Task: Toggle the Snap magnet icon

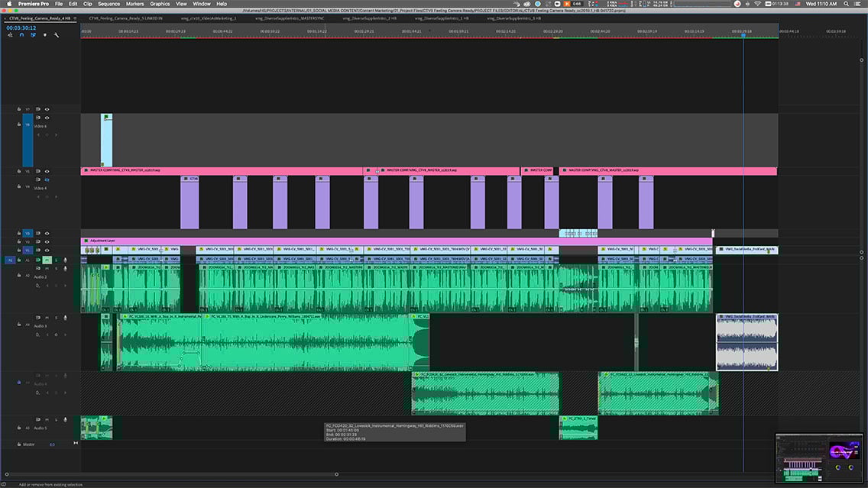Action: (22, 34)
